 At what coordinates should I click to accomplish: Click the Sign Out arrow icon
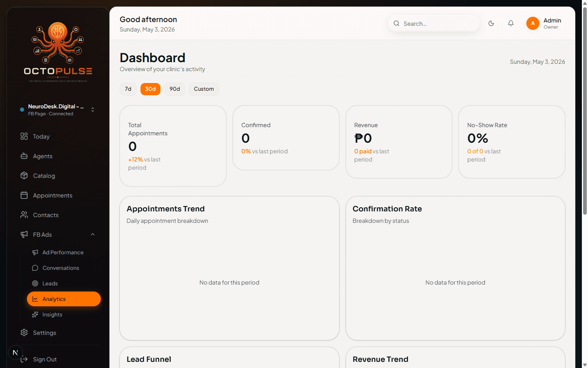pos(24,359)
